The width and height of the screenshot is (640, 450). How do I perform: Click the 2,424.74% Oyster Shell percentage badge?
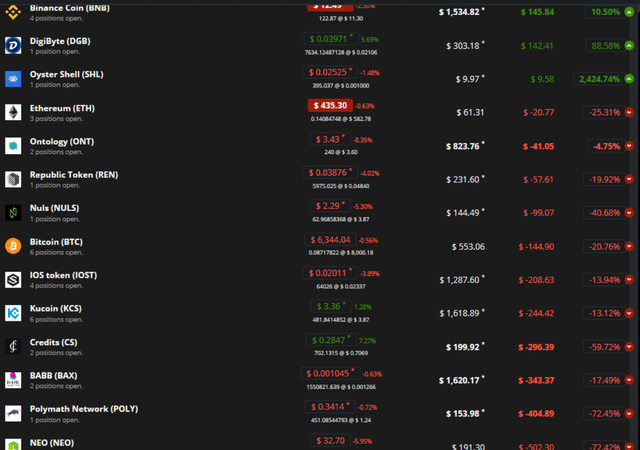pos(599,79)
